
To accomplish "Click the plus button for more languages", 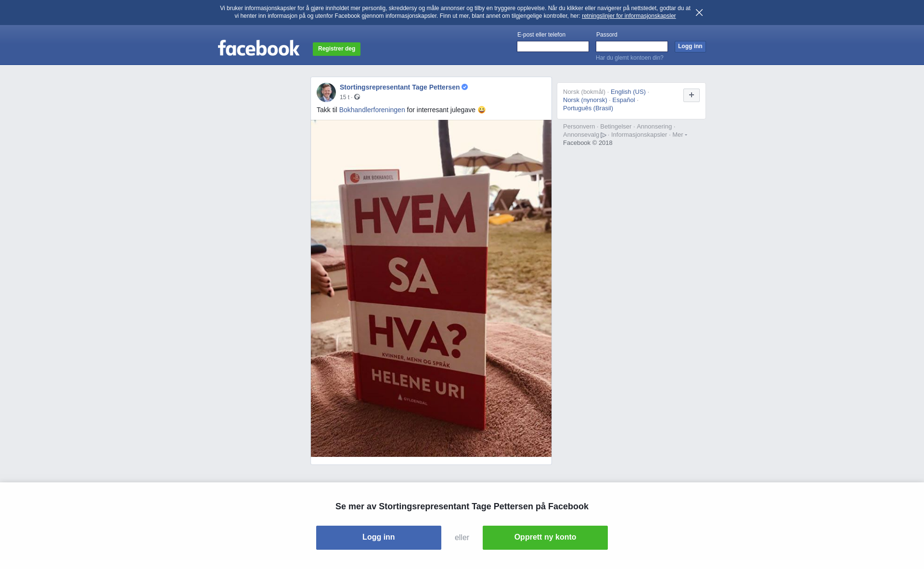I will [692, 95].
